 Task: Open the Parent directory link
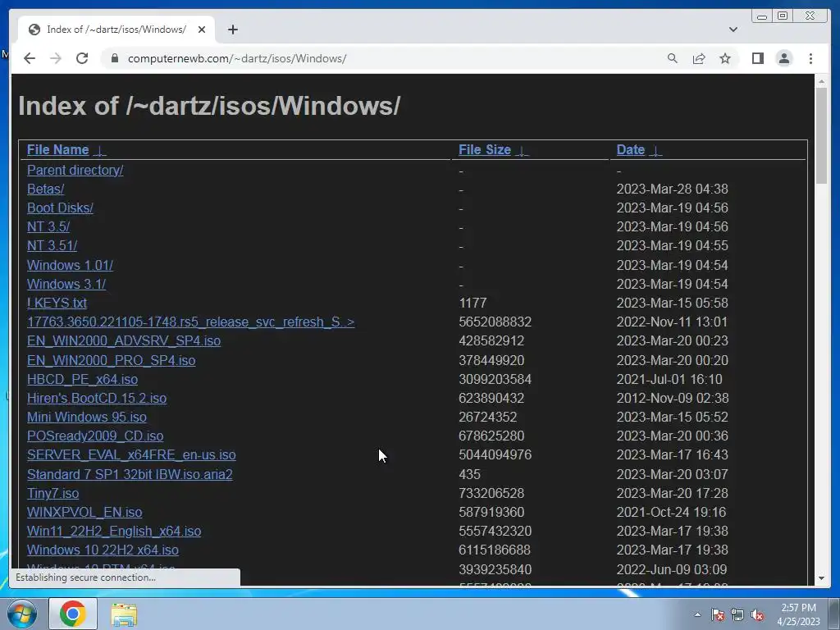(75, 170)
